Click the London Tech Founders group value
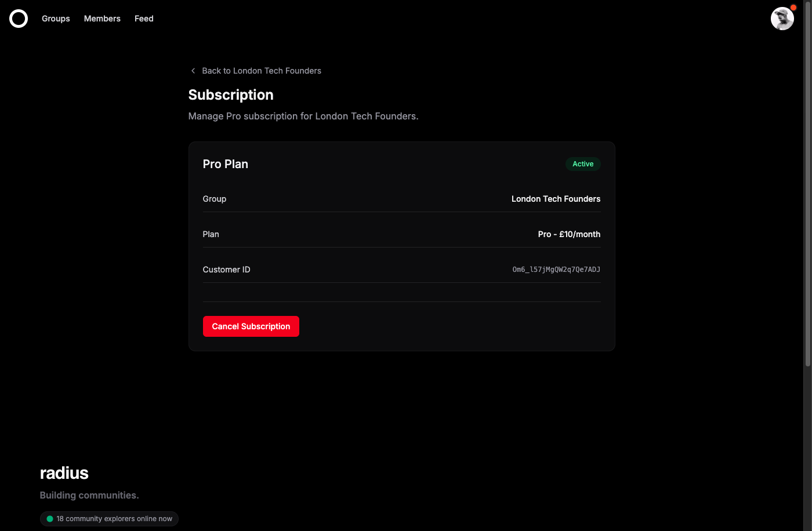812x531 pixels. coord(555,199)
